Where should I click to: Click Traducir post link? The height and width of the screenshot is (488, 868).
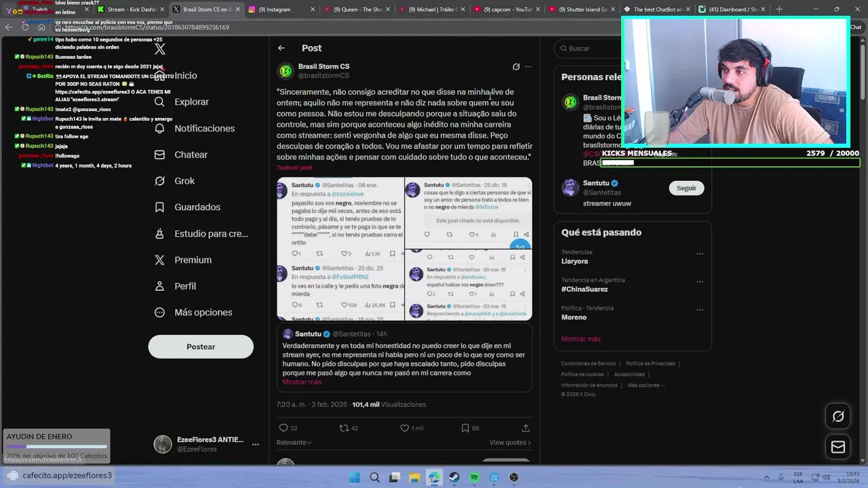click(294, 167)
